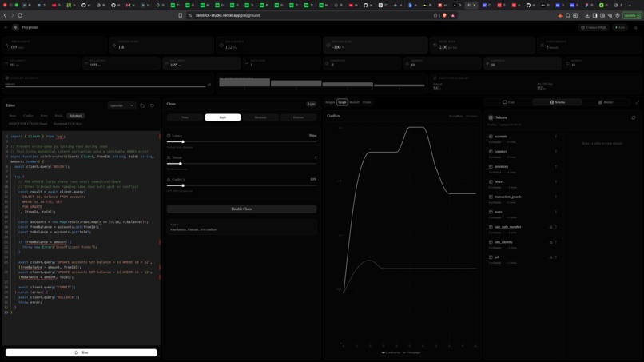
Task: Select the Conflict example tab in the editor
Action: point(28,116)
